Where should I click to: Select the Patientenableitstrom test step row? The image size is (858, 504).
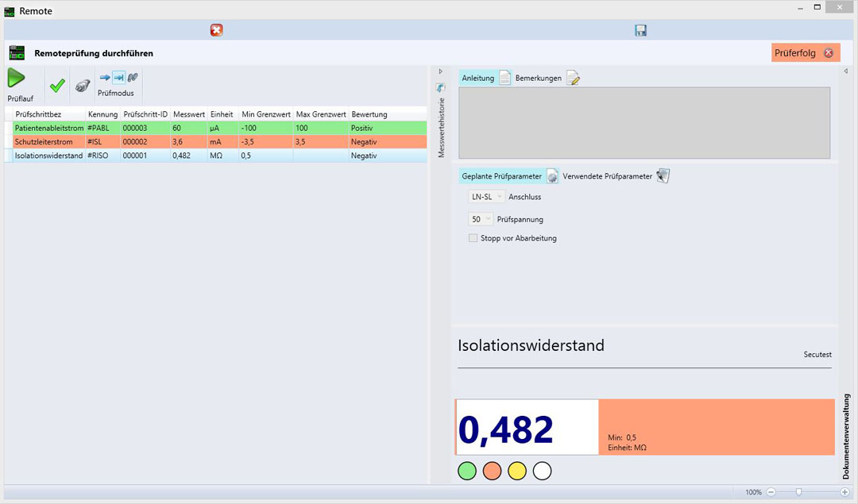point(215,128)
